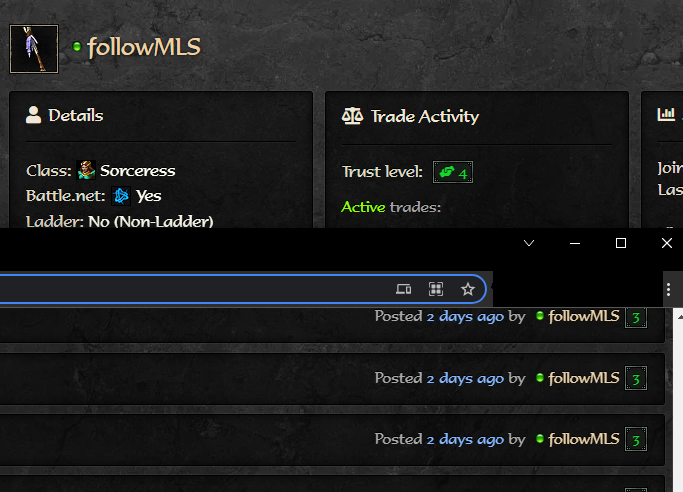This screenshot has width=683, height=492.
Task: Click the Trade Activity scales icon
Action: pos(352,116)
